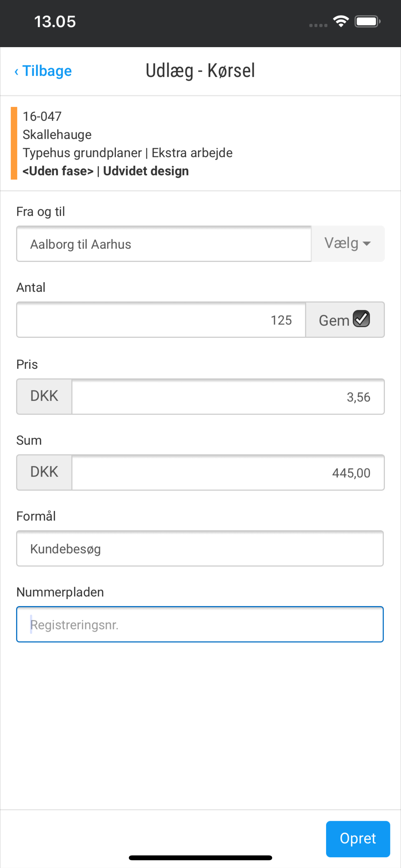Tap the Udlæg - Kørsel title

(200, 71)
